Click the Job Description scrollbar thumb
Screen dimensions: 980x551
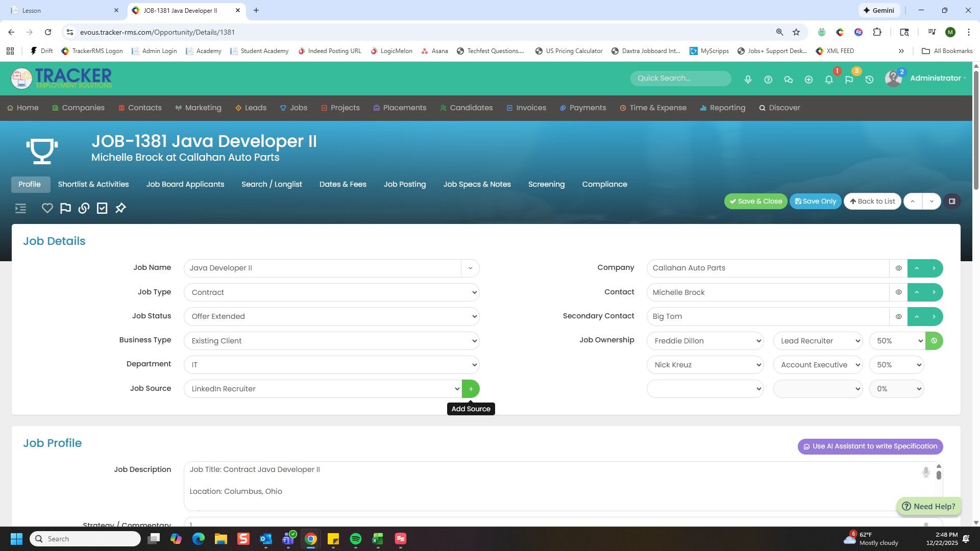coord(939,475)
